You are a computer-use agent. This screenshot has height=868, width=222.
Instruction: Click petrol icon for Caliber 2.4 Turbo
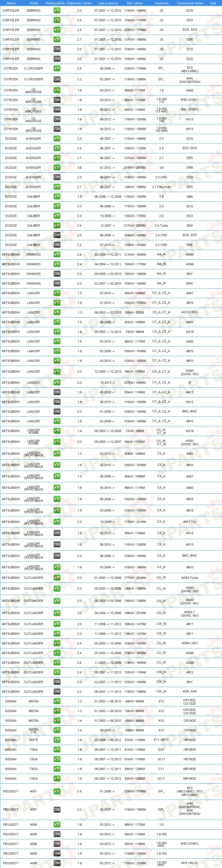pyautogui.click(x=57, y=226)
